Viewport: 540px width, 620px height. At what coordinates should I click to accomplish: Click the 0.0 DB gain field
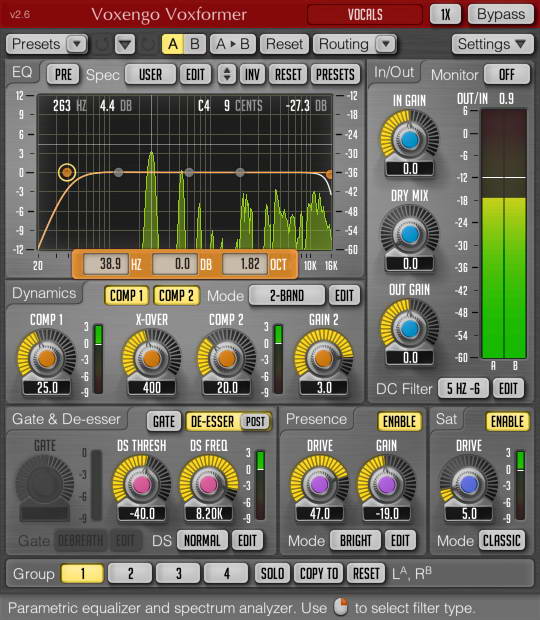click(x=175, y=264)
